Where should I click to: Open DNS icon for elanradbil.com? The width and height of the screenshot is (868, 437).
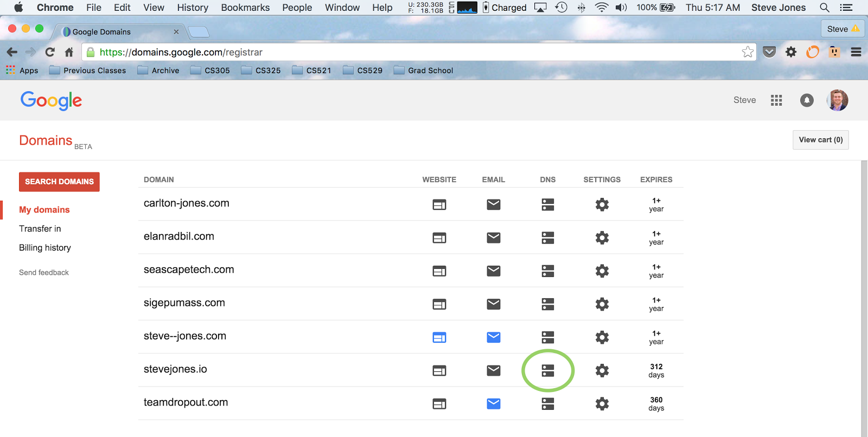pos(548,237)
